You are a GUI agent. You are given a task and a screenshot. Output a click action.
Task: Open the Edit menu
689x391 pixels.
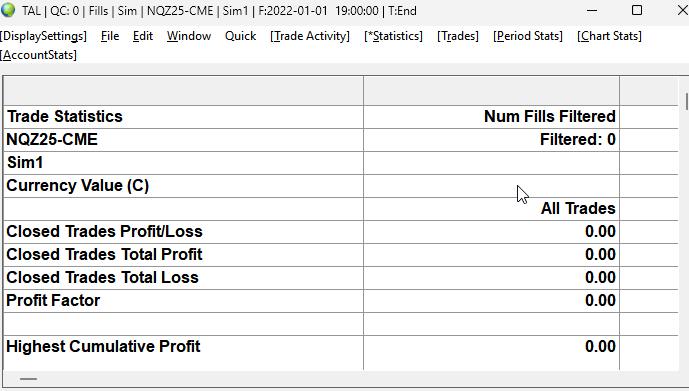143,36
